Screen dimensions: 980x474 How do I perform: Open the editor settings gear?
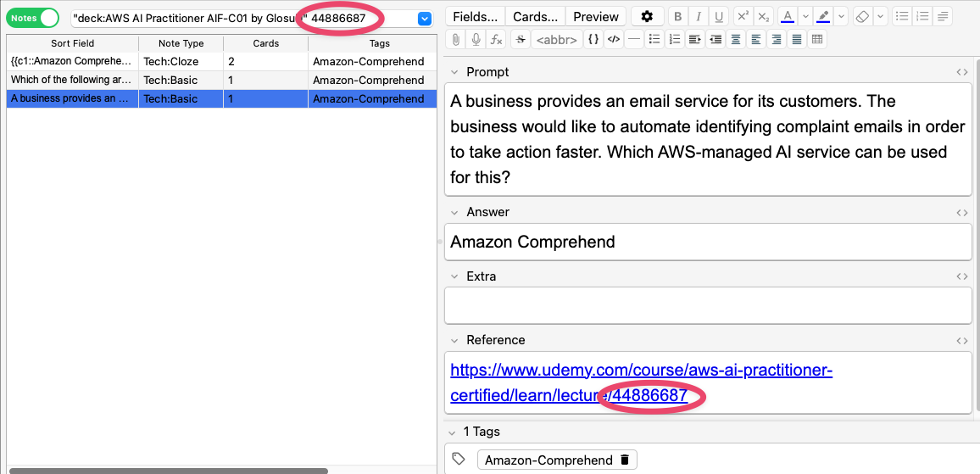[648, 16]
